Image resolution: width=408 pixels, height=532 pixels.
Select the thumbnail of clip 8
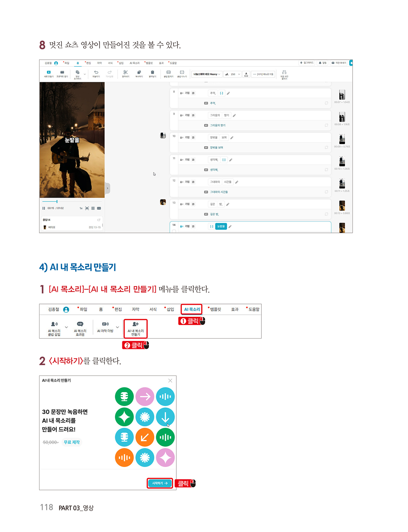[x=342, y=95]
